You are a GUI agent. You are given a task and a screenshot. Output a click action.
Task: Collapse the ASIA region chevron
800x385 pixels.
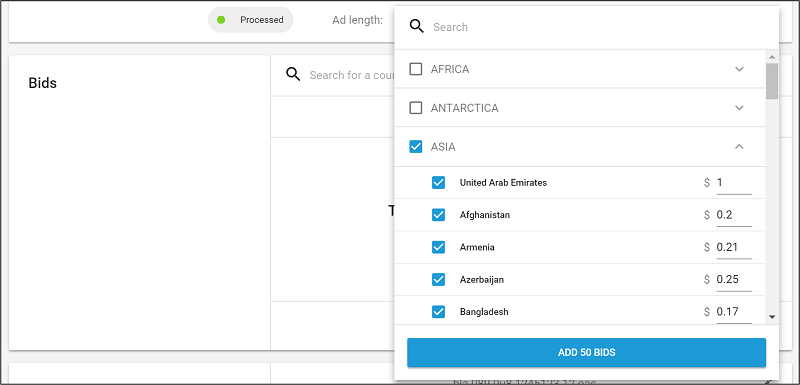[x=739, y=147]
